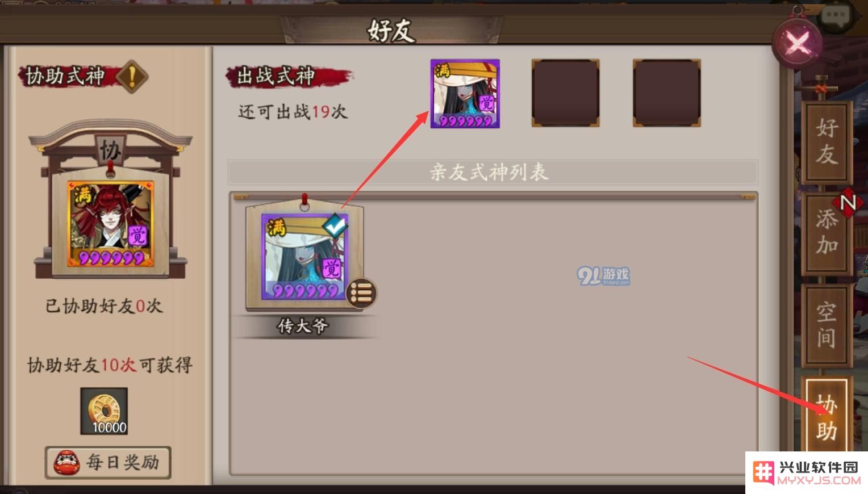Image resolution: width=868 pixels, height=494 pixels.
Task: Select the second empty battle slot
Action: pyautogui.click(x=565, y=93)
